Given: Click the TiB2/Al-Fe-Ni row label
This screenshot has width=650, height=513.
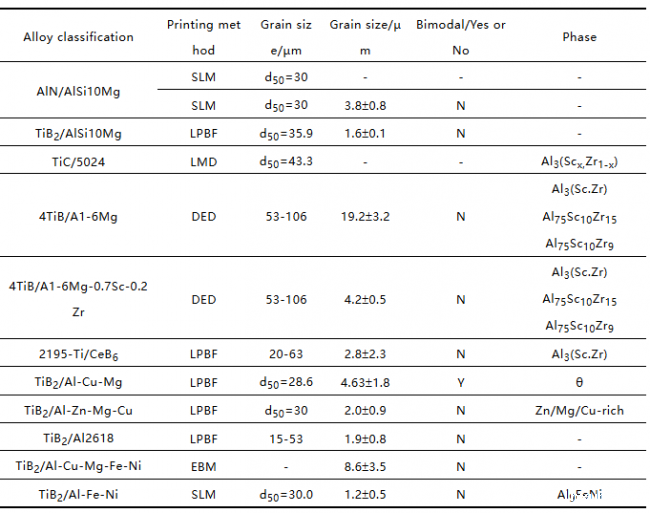Looking at the screenshot, I should [x=78, y=494].
